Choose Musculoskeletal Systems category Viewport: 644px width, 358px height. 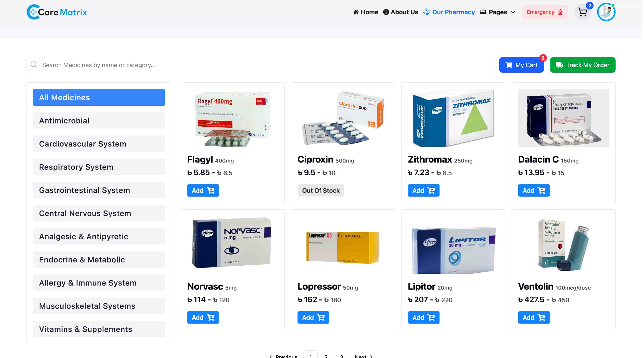click(x=99, y=306)
